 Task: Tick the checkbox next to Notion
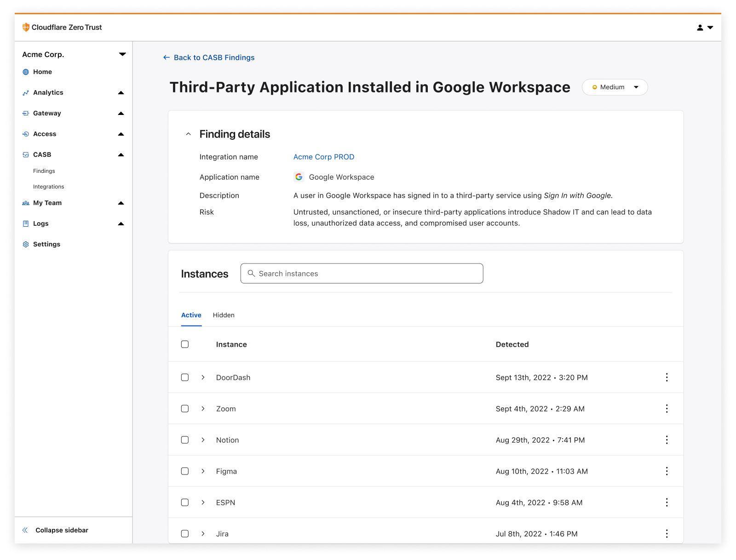click(185, 440)
